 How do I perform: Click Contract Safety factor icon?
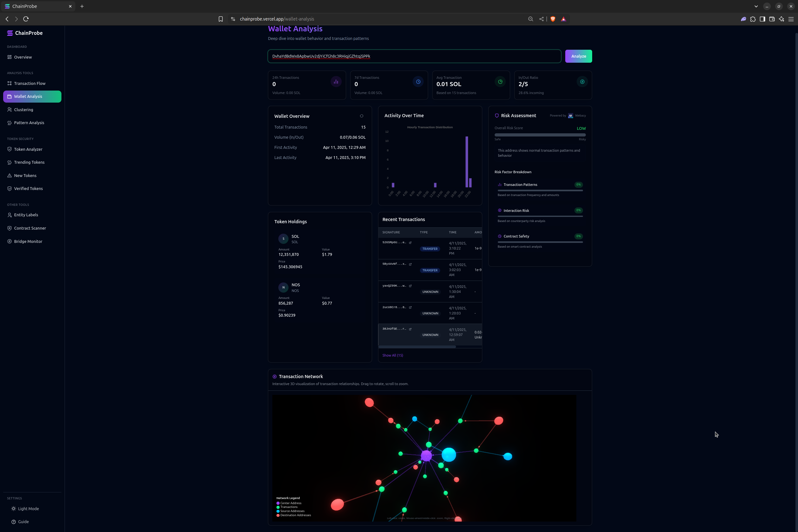(x=499, y=236)
